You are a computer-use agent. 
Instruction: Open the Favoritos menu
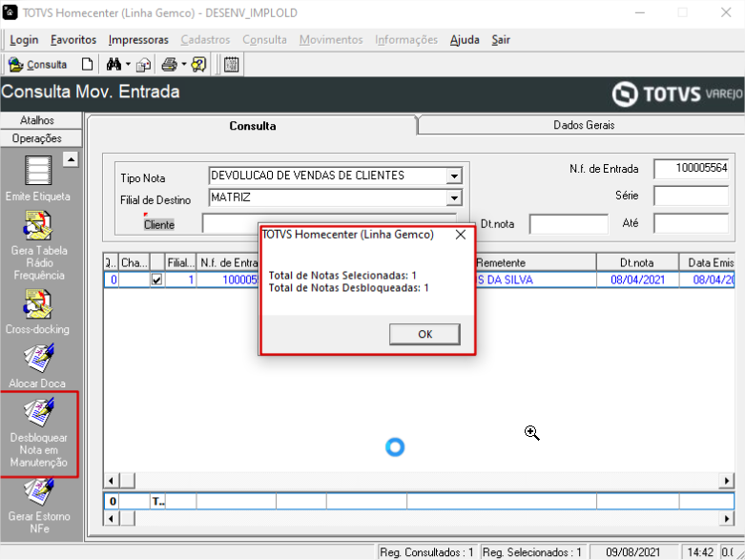(73, 40)
